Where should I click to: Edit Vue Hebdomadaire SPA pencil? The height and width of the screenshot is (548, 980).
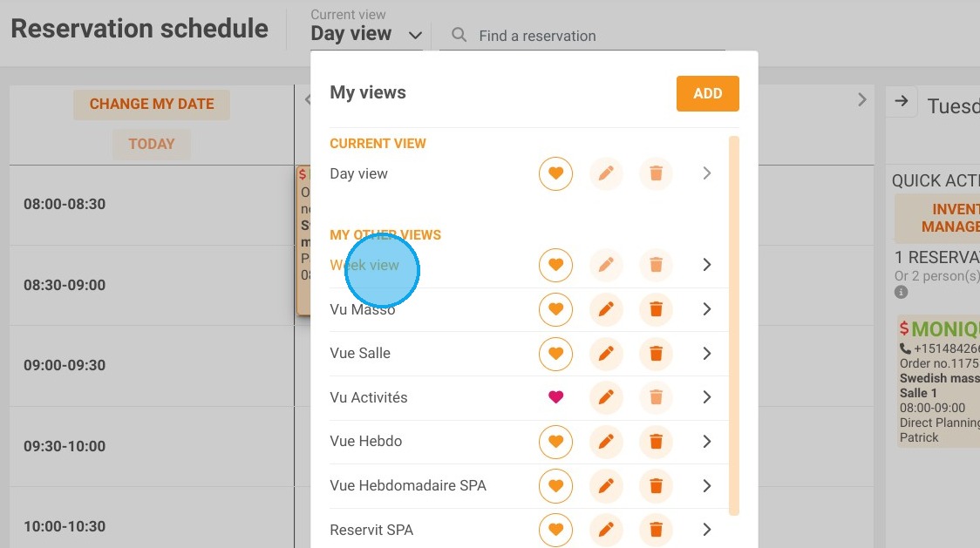606,485
